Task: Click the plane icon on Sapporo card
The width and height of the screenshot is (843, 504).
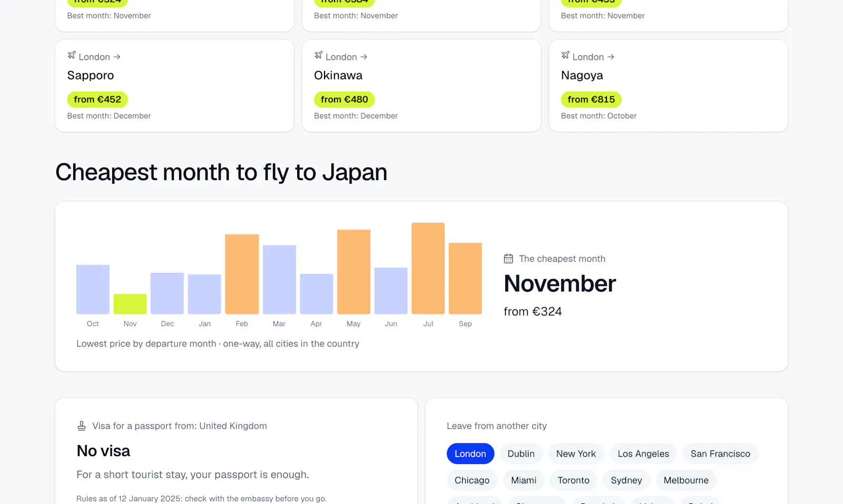Action: pyautogui.click(x=72, y=55)
